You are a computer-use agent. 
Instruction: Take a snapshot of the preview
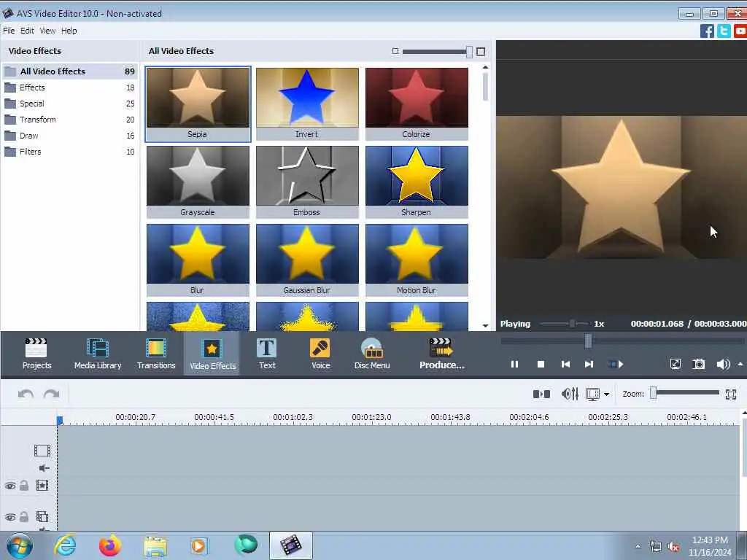(x=698, y=365)
